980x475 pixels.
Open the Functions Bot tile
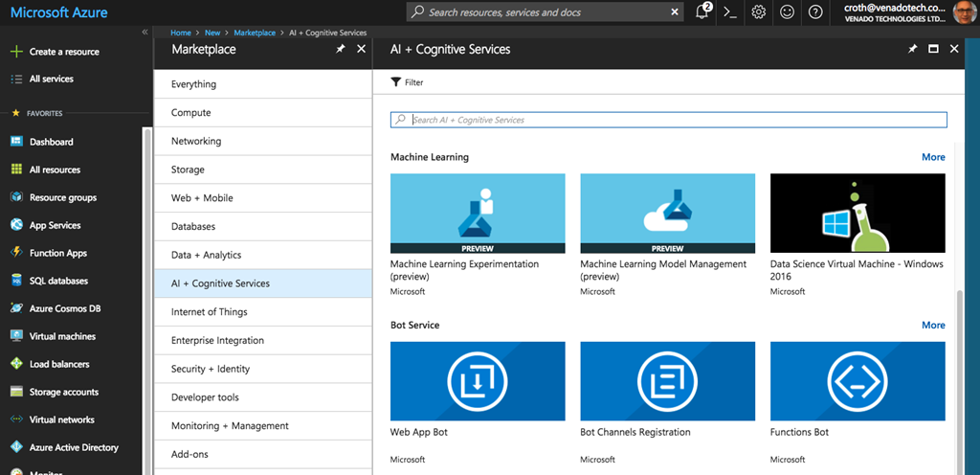[x=857, y=402]
